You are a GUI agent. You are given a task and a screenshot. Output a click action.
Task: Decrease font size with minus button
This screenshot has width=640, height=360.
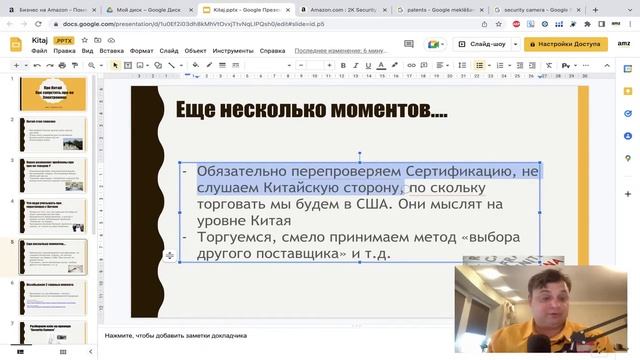pyautogui.click(x=301, y=65)
